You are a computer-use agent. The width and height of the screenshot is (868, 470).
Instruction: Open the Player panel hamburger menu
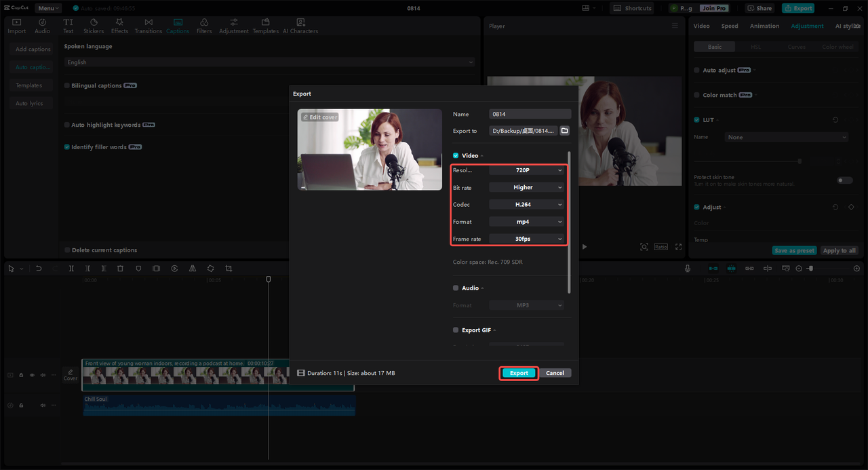click(x=675, y=26)
